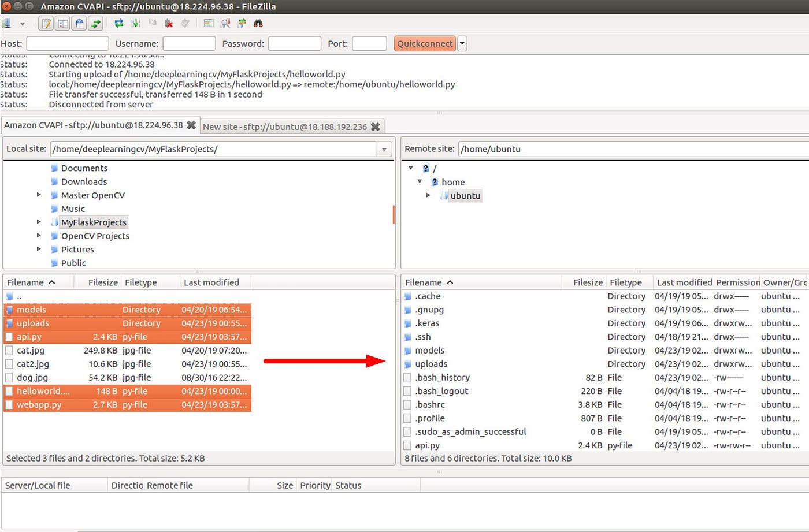The width and height of the screenshot is (809, 532).
Task: Open Find files search with the binoculars
Action: (257, 23)
